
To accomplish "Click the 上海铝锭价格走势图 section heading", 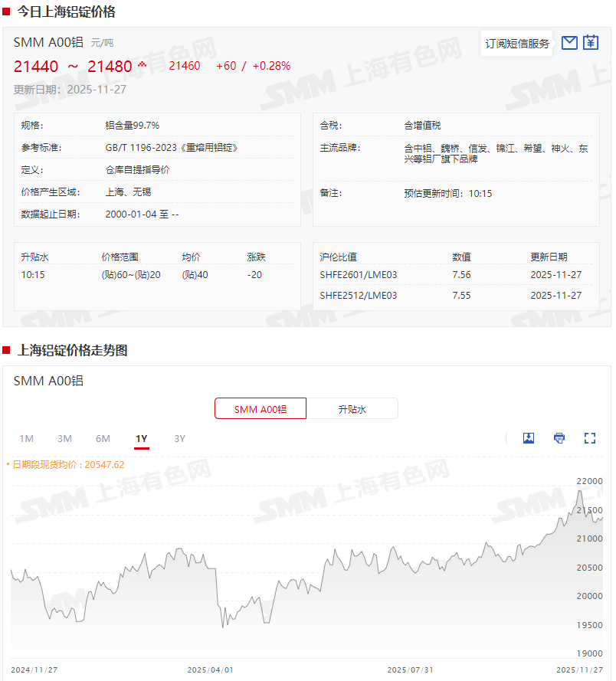I will [73, 350].
